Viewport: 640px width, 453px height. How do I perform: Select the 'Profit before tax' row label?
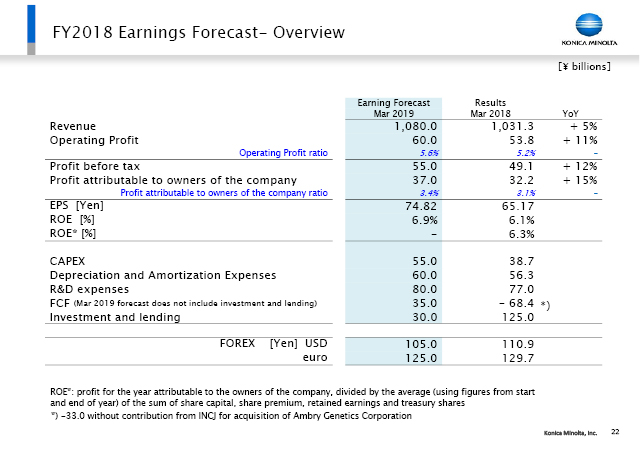pos(95,167)
